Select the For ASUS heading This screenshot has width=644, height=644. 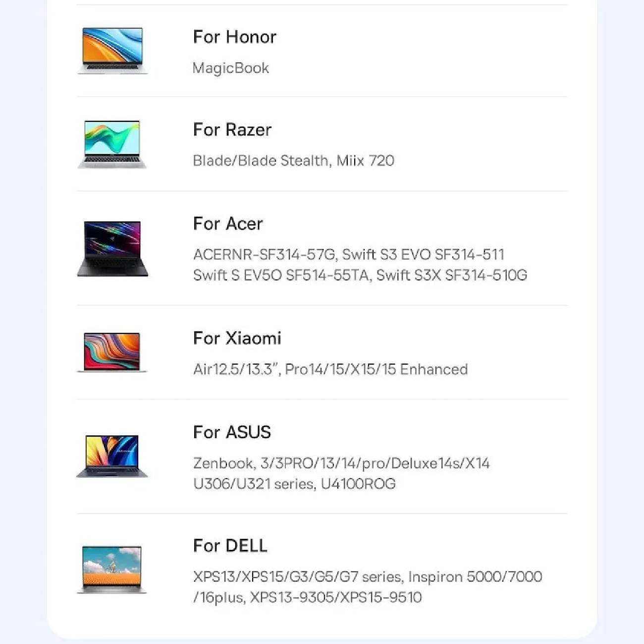click(x=232, y=432)
